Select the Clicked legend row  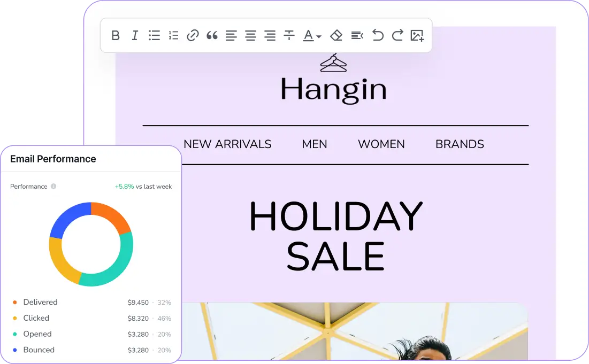pyautogui.click(x=92, y=318)
